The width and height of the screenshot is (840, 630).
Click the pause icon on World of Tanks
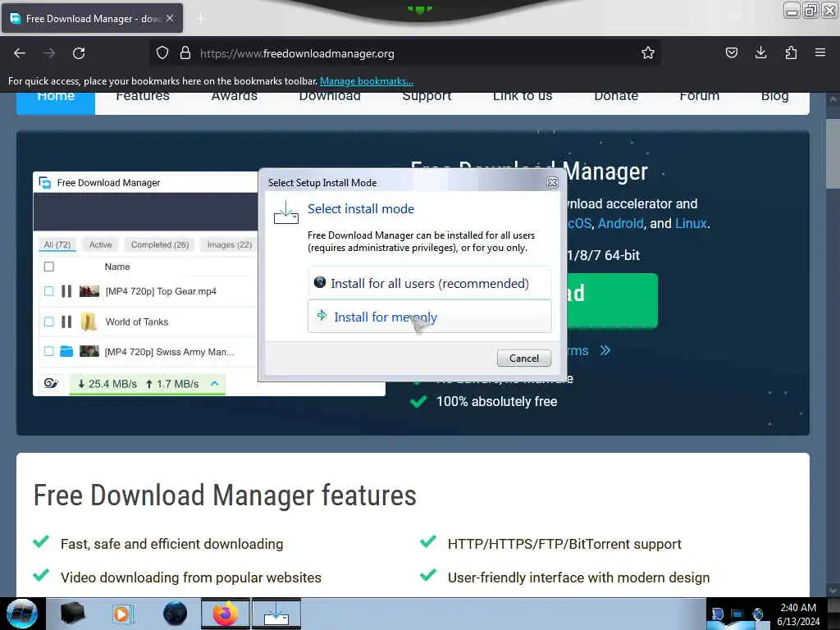[x=66, y=322]
